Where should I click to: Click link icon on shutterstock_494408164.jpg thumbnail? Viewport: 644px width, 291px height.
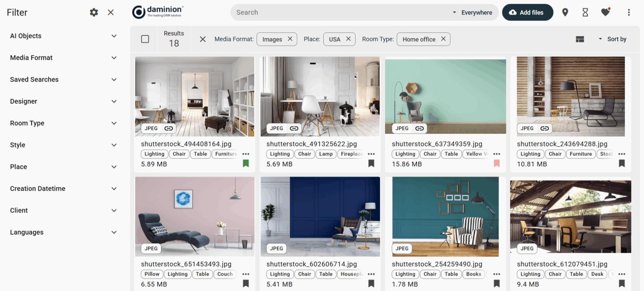click(x=169, y=129)
